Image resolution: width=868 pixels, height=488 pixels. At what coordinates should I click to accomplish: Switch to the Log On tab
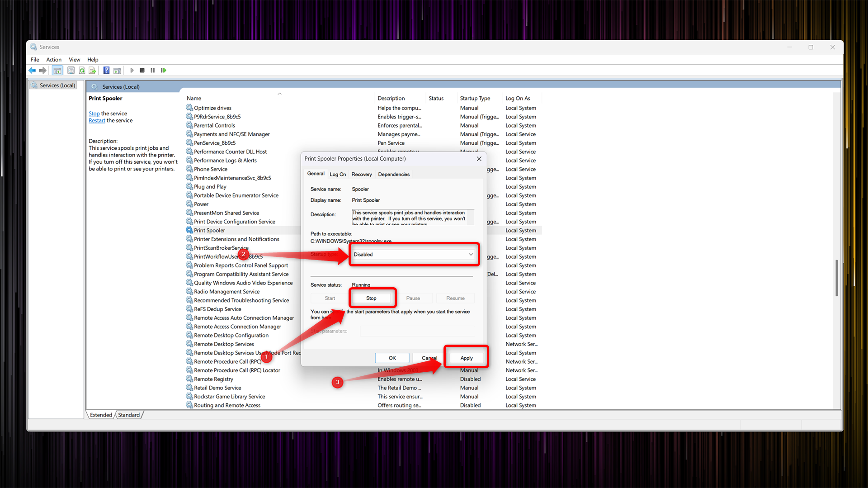(338, 174)
